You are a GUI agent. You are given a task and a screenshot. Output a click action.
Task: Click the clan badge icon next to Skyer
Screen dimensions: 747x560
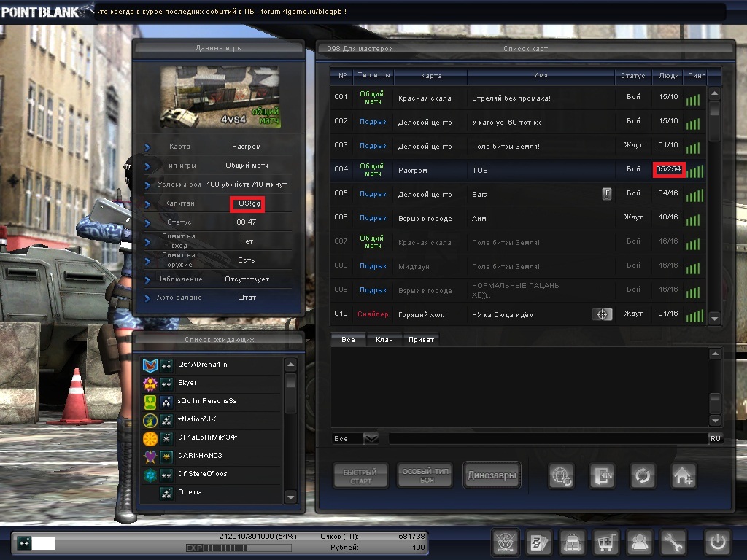click(x=150, y=384)
